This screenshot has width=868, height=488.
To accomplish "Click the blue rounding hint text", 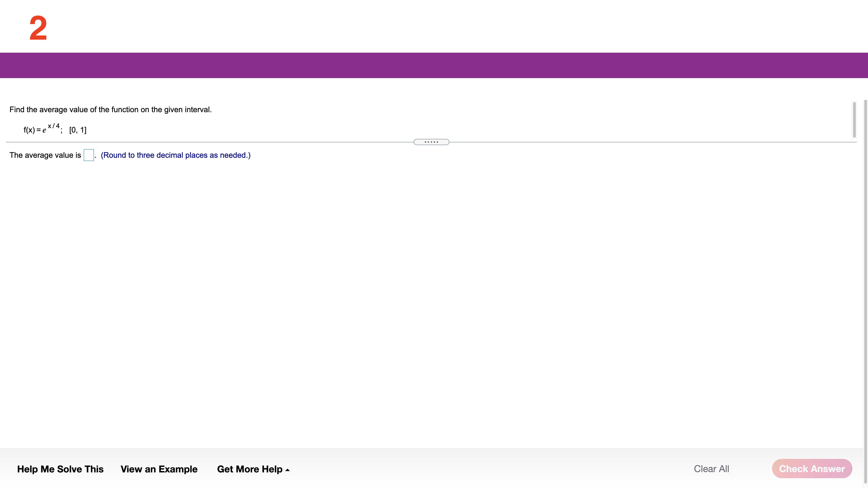I will (x=176, y=155).
